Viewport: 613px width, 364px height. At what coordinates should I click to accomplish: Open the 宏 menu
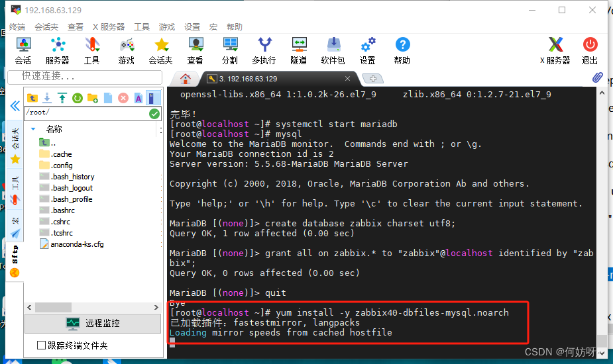click(x=213, y=27)
